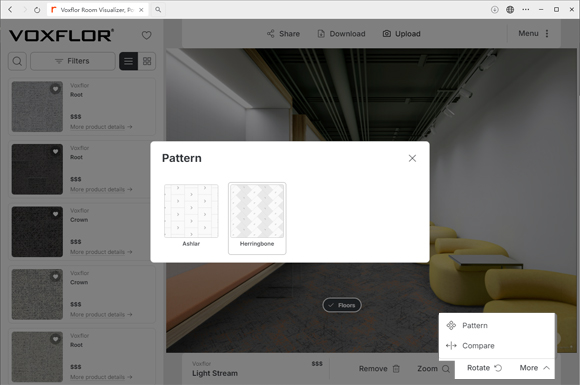This screenshot has width=580, height=385.
Task: Click the product search magnifier icon
Action: click(x=17, y=61)
